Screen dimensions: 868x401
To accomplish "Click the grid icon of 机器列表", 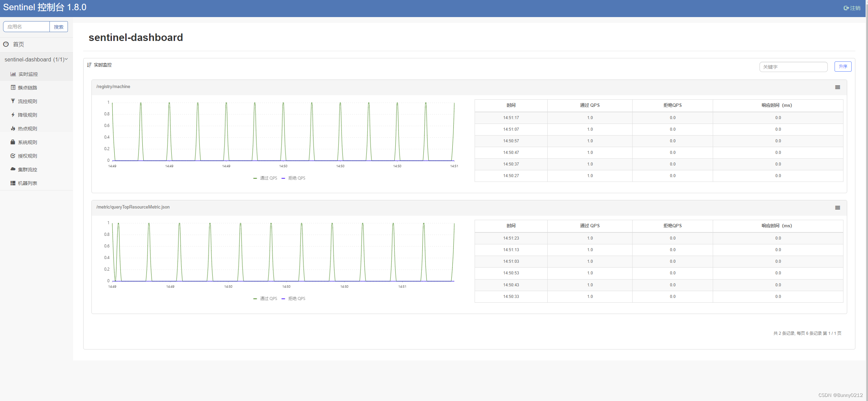I will tap(13, 183).
